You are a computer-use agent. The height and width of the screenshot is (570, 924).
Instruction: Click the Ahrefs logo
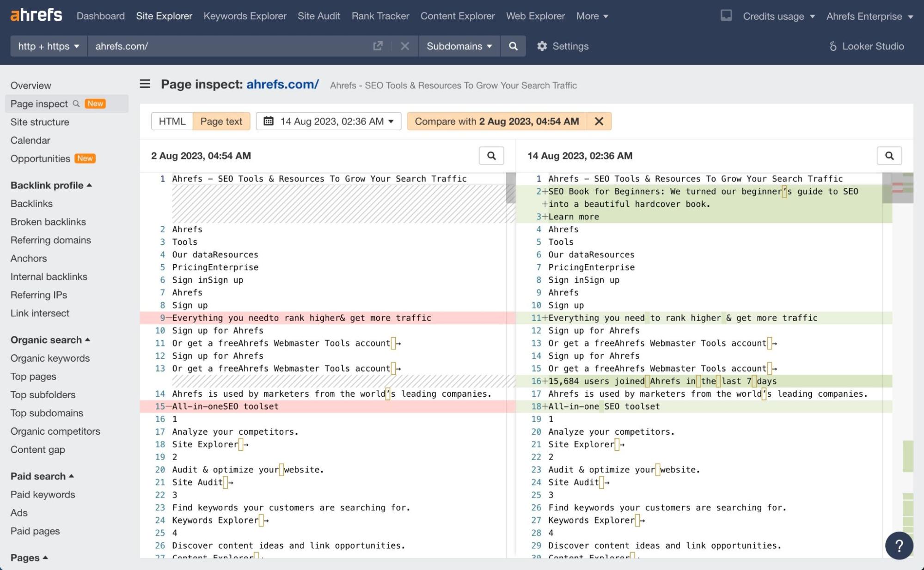(36, 15)
